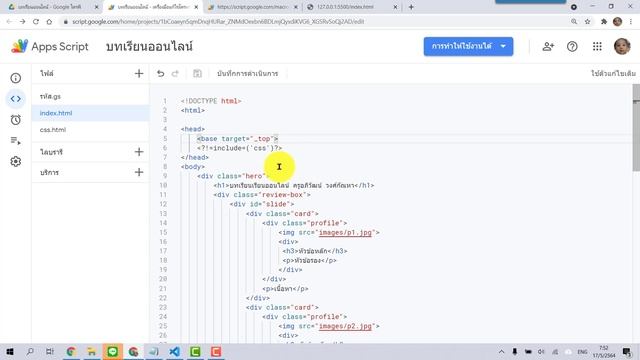640x360 pixels.
Task: Open Chrome menu three dots
Action: 631,22
